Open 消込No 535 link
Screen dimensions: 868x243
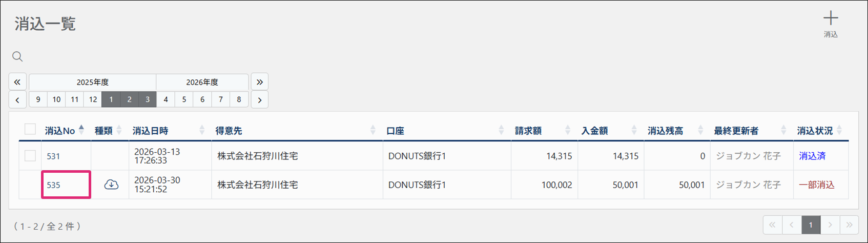(x=54, y=185)
